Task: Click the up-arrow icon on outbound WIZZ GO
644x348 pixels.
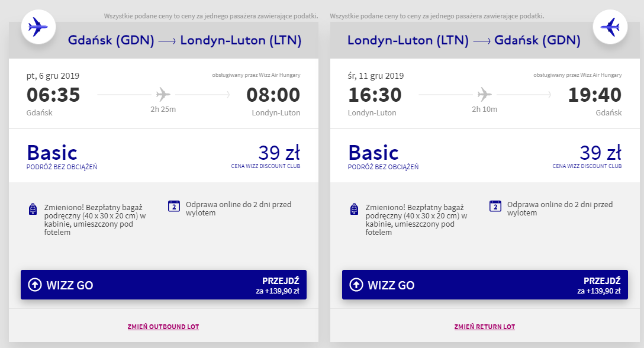Action: point(36,285)
